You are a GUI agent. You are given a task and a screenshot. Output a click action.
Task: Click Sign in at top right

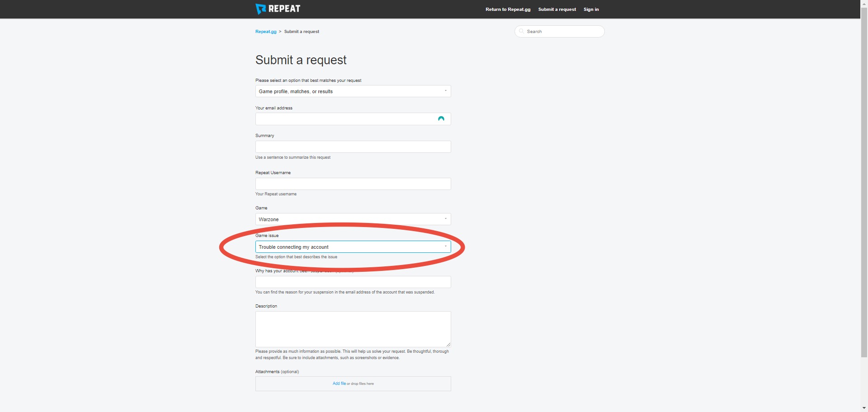click(x=591, y=9)
